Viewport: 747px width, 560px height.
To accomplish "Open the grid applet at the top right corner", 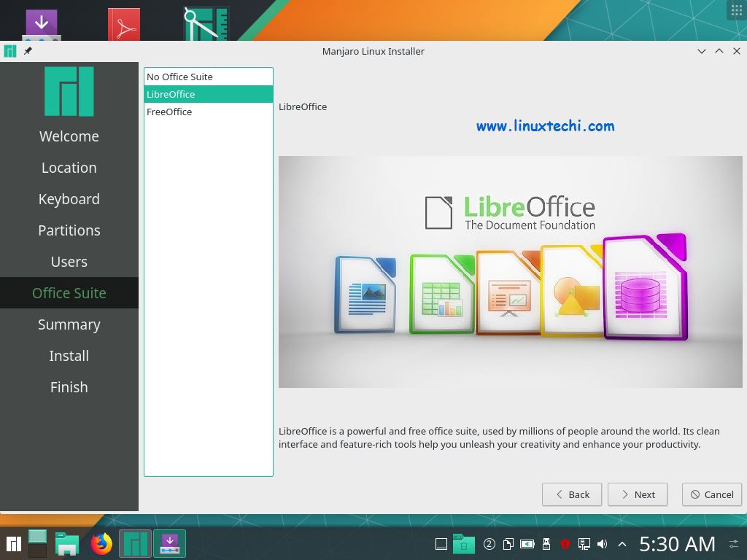I will (x=735, y=10).
